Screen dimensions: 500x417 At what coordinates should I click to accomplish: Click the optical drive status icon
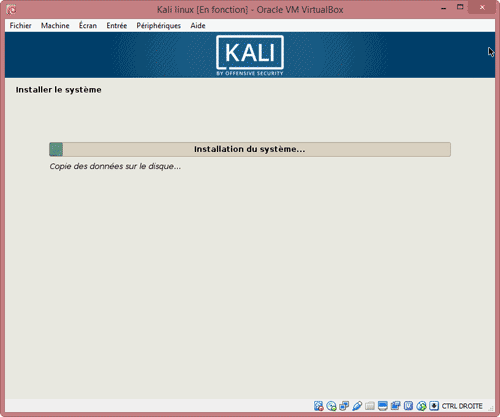point(331,406)
